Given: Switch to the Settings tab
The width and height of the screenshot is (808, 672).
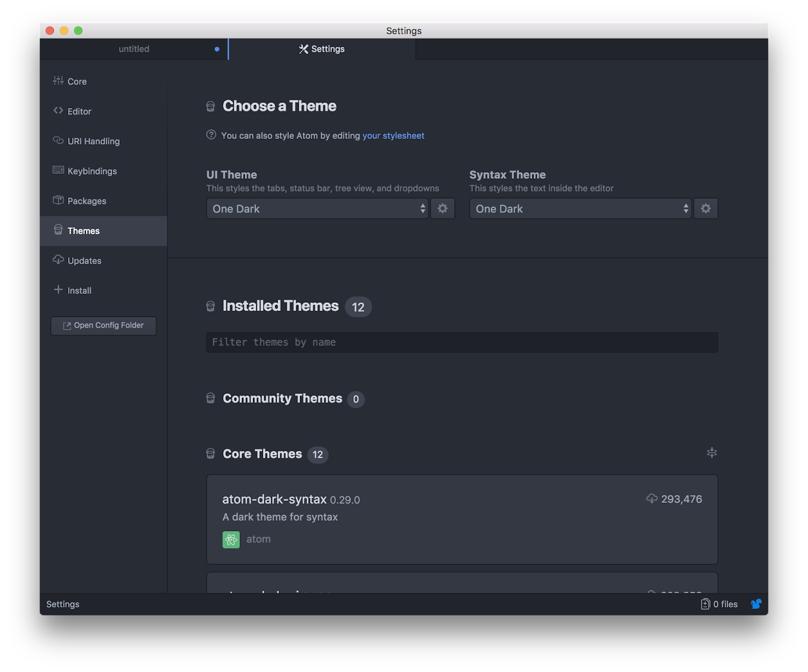Looking at the screenshot, I should pos(322,49).
